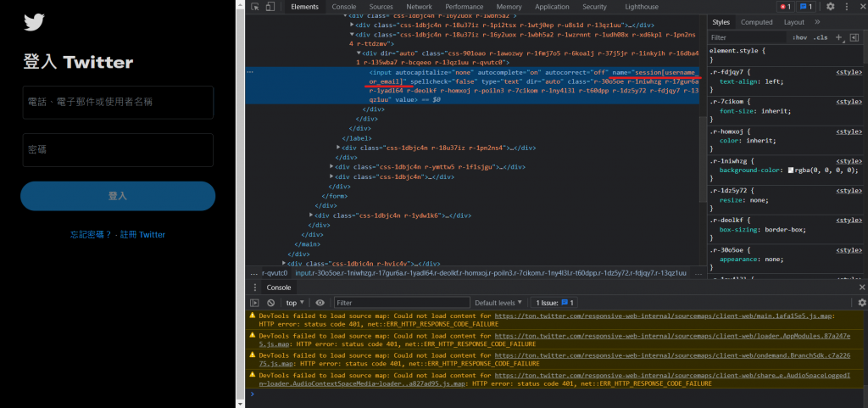The height and width of the screenshot is (408, 868).
Task: Switch to the Console tab in top bar
Action: pyautogui.click(x=344, y=7)
